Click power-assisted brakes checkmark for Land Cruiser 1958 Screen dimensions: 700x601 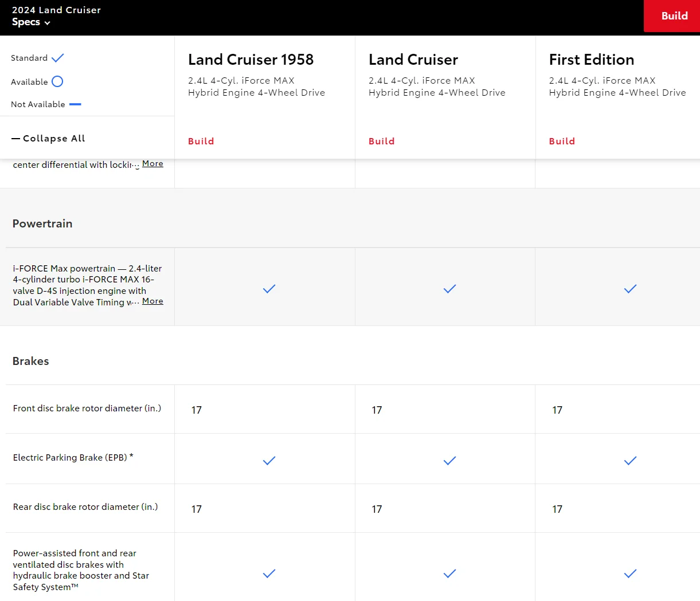269,573
